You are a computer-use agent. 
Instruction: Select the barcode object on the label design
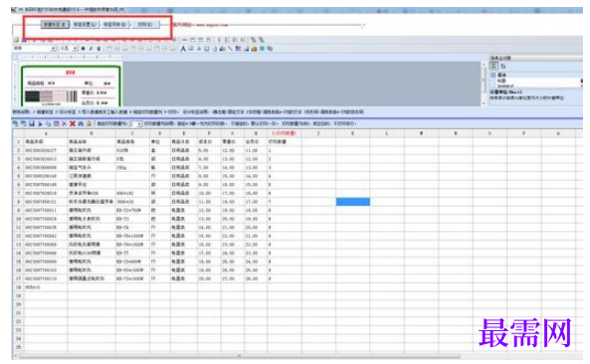(x=51, y=96)
